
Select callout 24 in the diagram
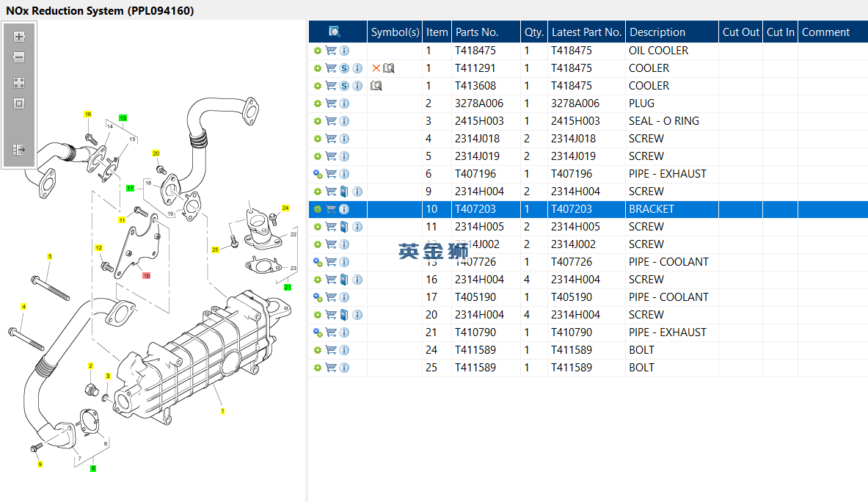(x=285, y=208)
